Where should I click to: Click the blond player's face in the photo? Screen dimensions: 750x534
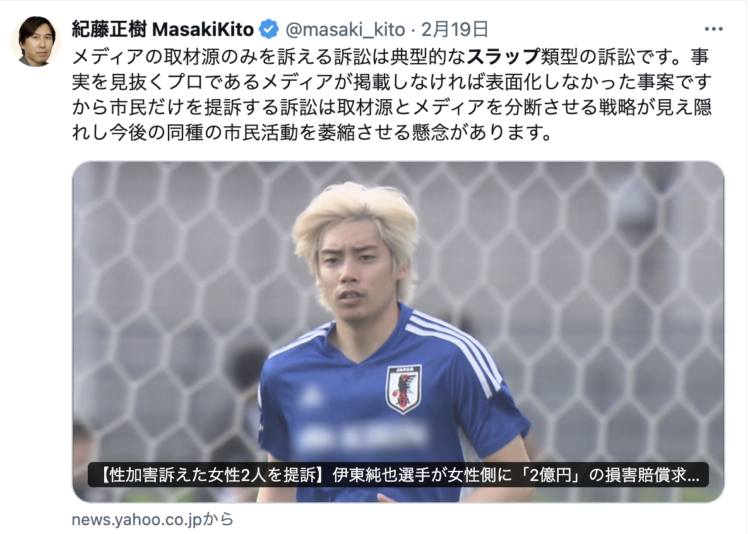pyautogui.click(x=356, y=273)
